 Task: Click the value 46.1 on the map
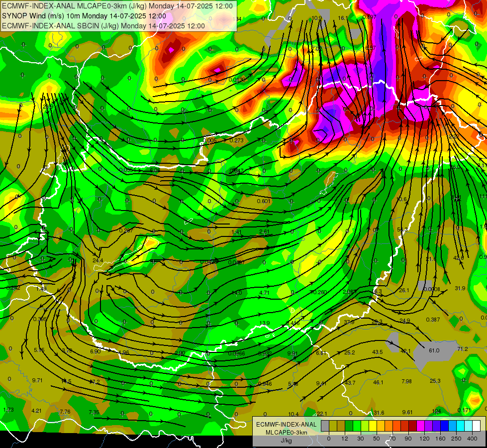pos(378,383)
